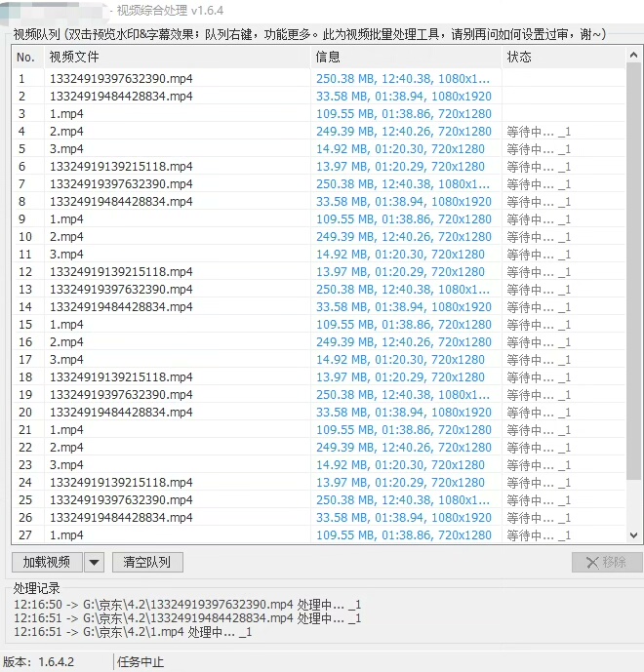Image resolution: width=644 pixels, height=672 pixels.
Task: Select row 1 file 13324919397632390.mp4
Action: pos(121,79)
